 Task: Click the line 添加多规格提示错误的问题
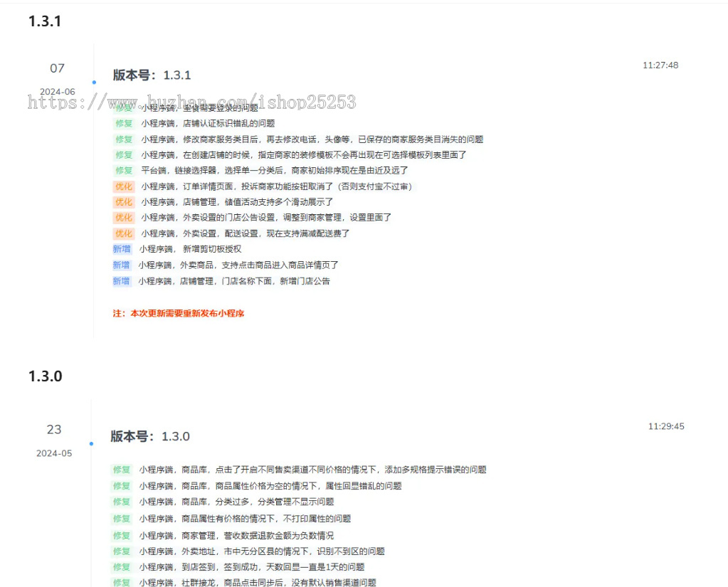(x=312, y=470)
